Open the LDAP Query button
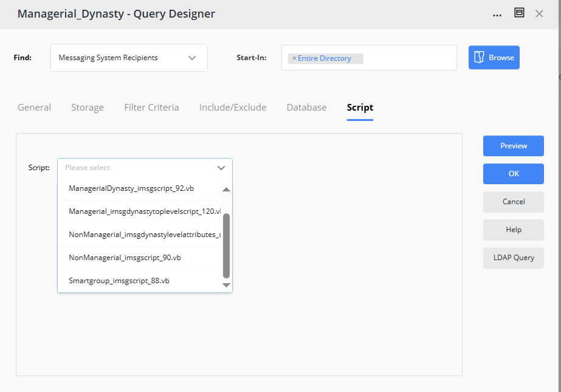Screen dimensions: 561x392 click(513, 258)
